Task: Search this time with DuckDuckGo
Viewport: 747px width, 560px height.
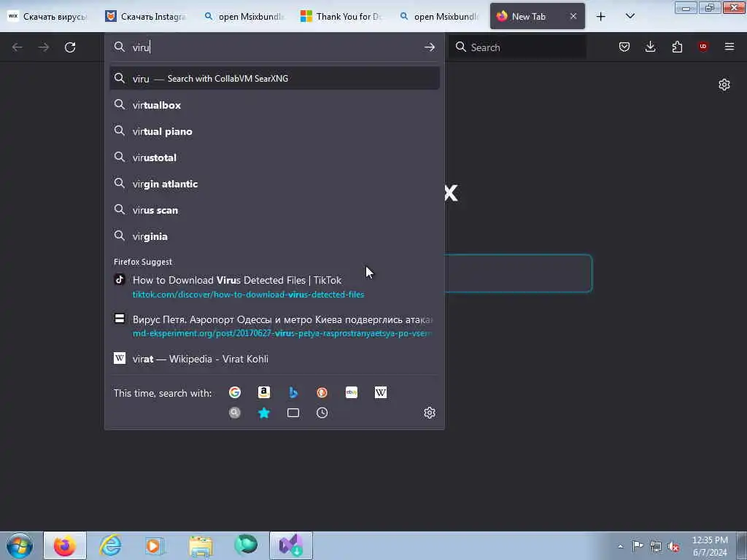Action: pos(322,392)
